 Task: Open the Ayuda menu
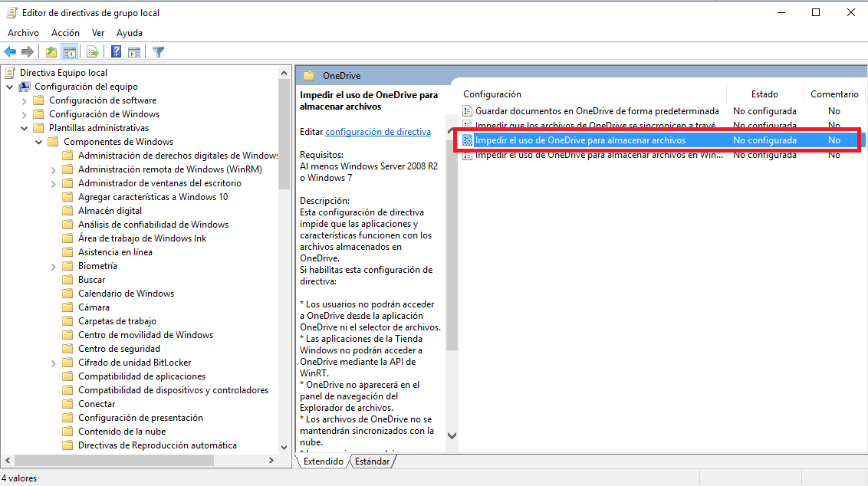tap(130, 33)
